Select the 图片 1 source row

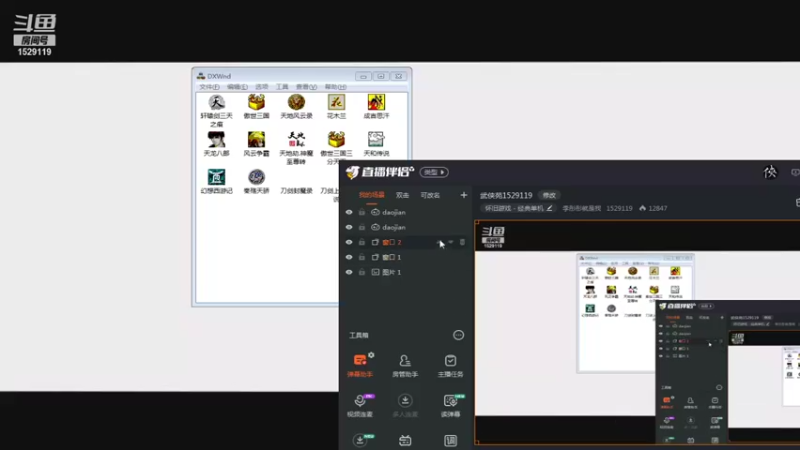click(x=407, y=272)
